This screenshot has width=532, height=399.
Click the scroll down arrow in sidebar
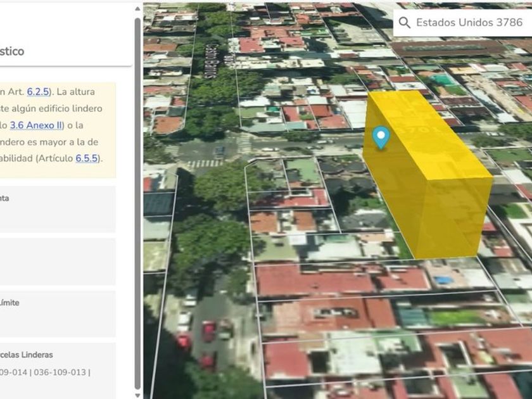click(137, 393)
